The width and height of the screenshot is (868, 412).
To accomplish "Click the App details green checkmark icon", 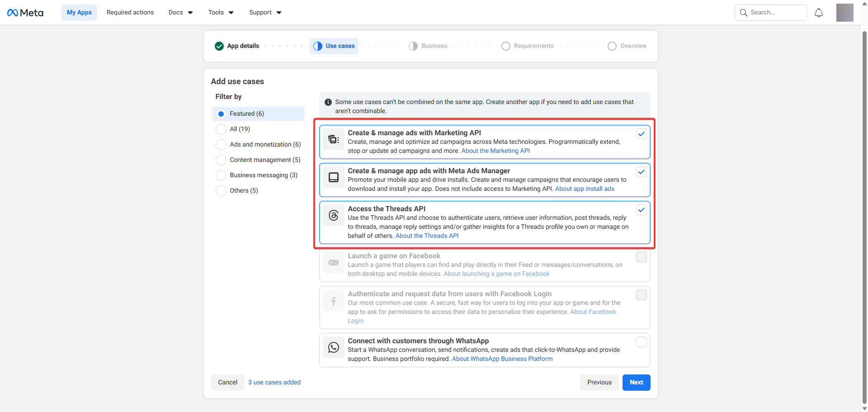I will (x=219, y=46).
